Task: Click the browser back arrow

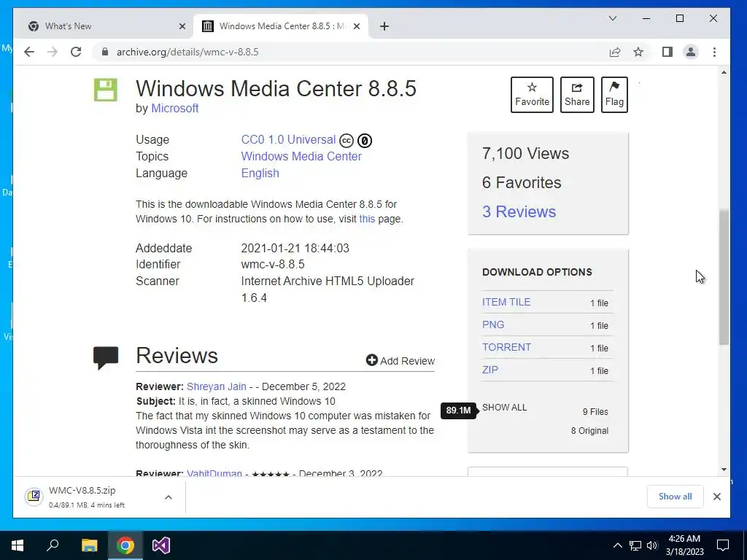Action: tap(29, 52)
